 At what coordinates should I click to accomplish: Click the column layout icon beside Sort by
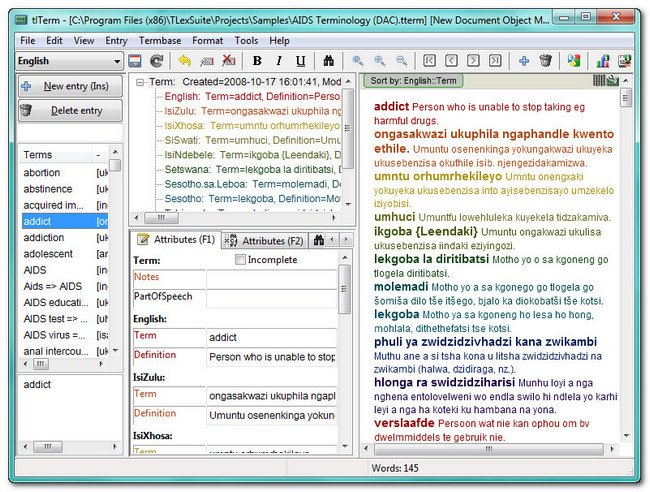point(599,80)
